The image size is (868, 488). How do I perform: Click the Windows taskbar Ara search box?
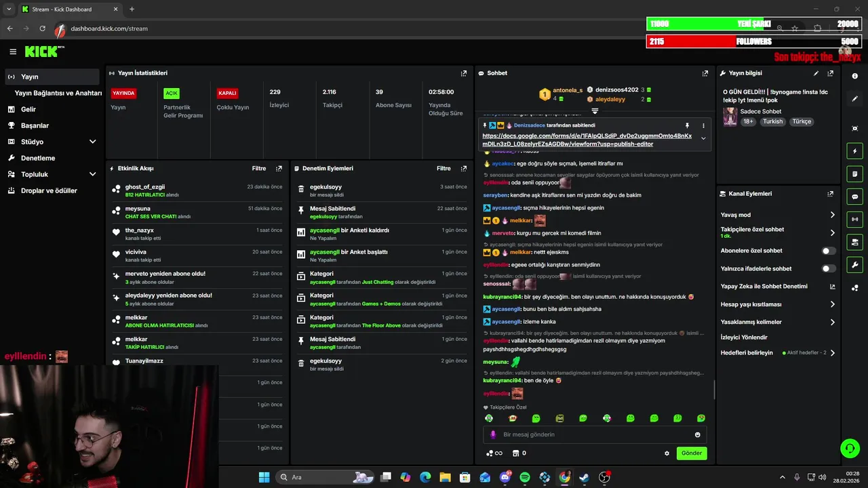[325, 477]
